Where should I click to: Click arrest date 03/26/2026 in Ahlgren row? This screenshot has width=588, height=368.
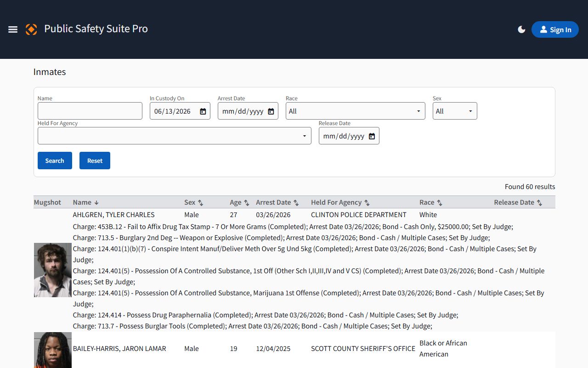point(273,215)
